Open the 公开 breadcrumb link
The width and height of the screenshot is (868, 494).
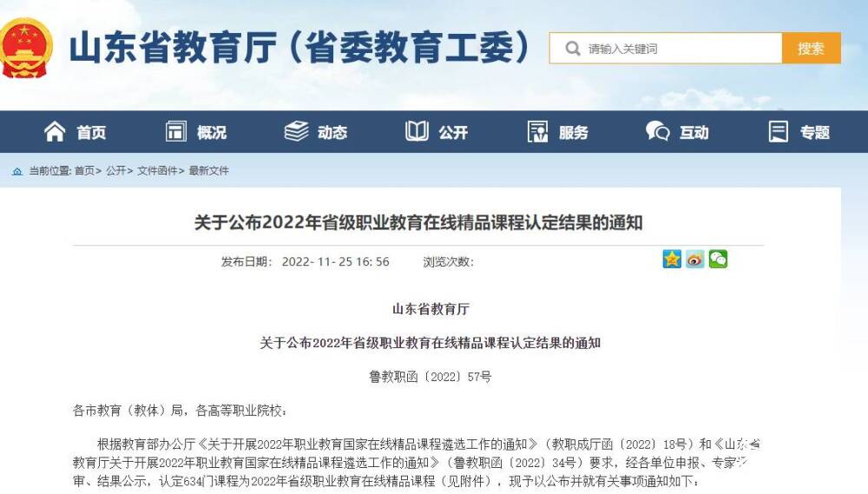coord(115,170)
